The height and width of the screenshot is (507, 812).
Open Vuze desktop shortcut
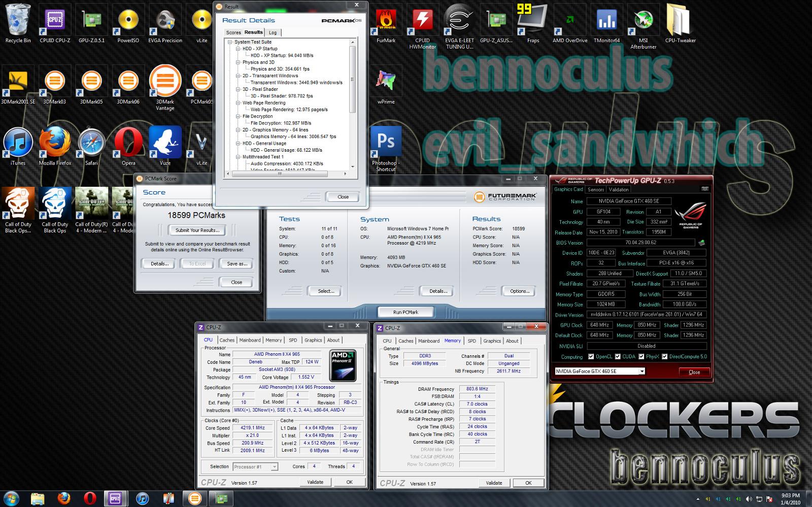(x=165, y=147)
